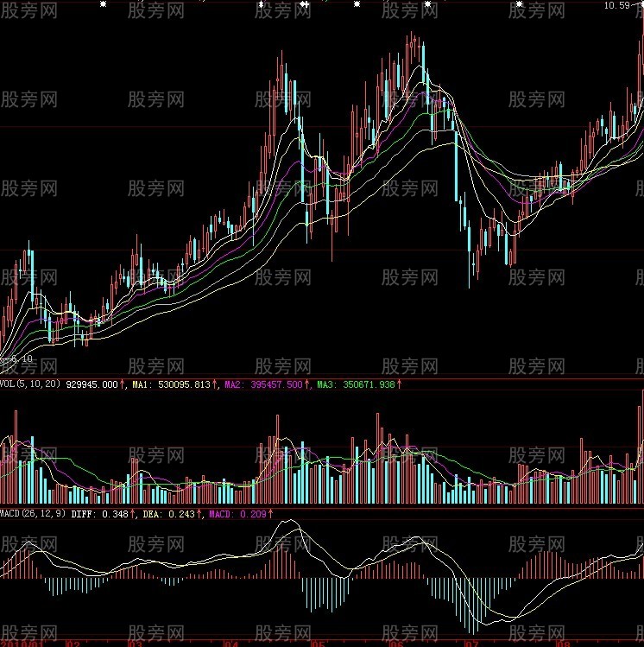Click the volume value 929945.000
The height and width of the screenshot is (647, 644).
click(92, 384)
